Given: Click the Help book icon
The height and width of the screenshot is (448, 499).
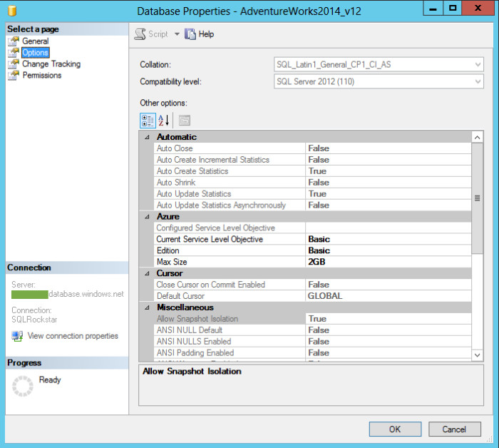Looking at the screenshot, I should (x=190, y=34).
